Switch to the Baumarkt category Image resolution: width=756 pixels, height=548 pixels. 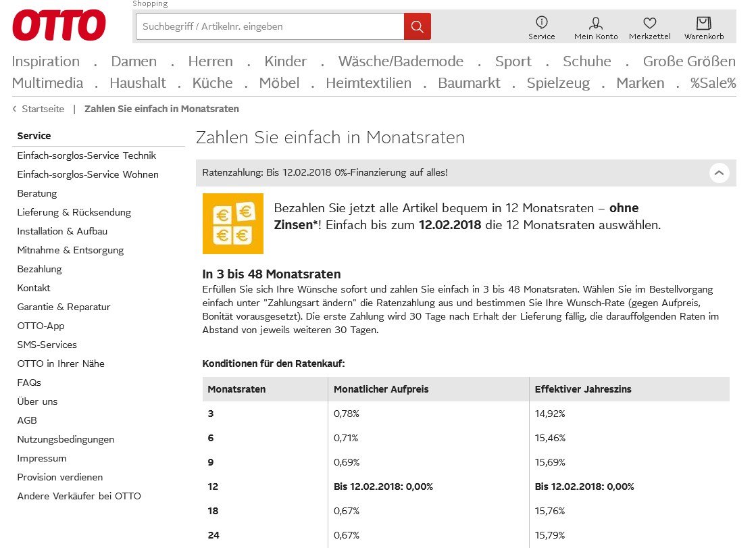469,83
